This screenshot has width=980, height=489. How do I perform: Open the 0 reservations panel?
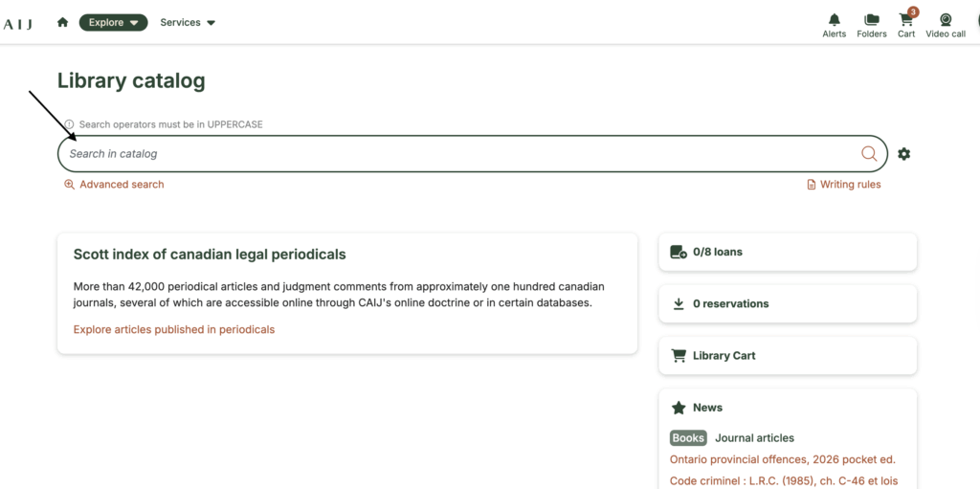point(788,303)
